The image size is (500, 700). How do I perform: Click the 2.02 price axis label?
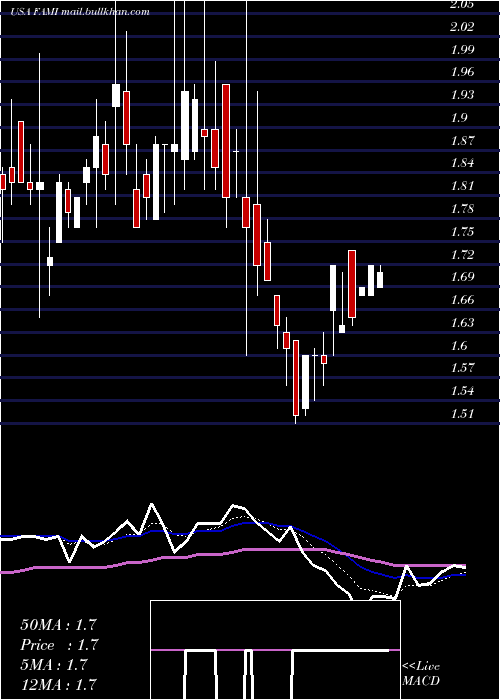[461, 27]
